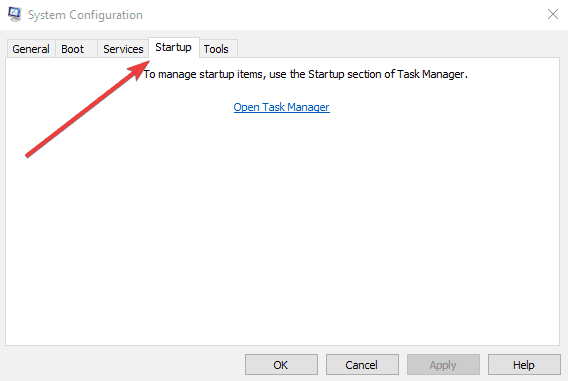
Task: Follow the Open Task Manager link
Action: (x=281, y=107)
